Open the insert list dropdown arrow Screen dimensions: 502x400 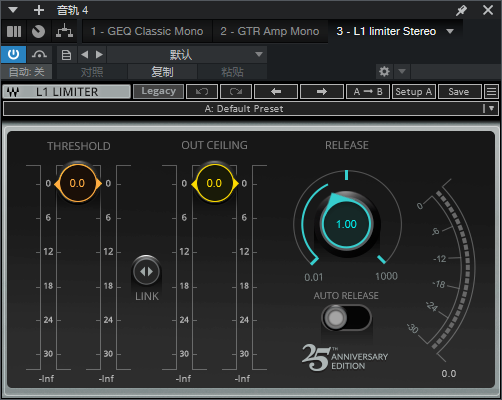click(x=450, y=31)
